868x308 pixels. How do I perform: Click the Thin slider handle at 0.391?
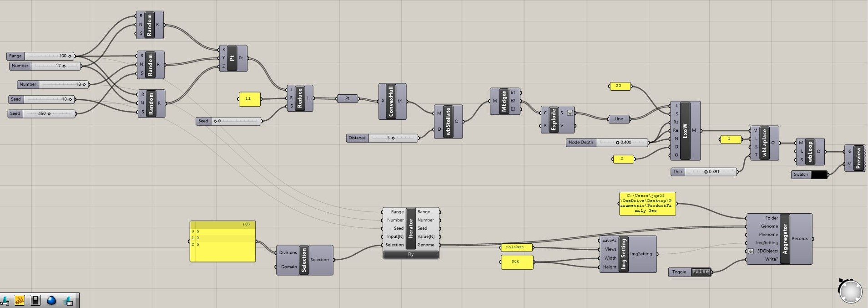(x=706, y=172)
